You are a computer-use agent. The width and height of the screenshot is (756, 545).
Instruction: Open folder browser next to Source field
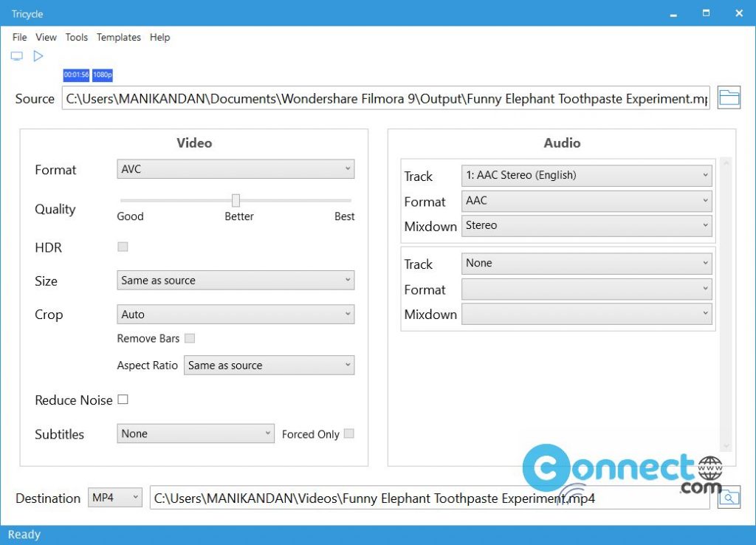[729, 97]
